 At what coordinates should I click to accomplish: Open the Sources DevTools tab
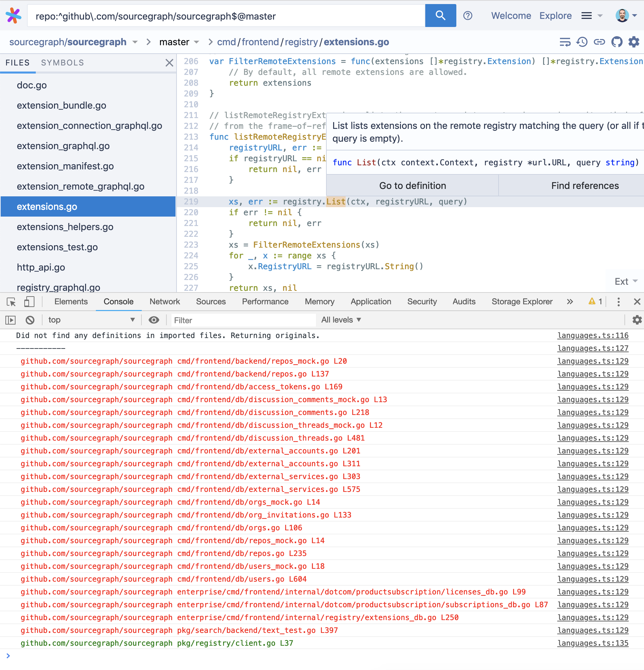211,302
